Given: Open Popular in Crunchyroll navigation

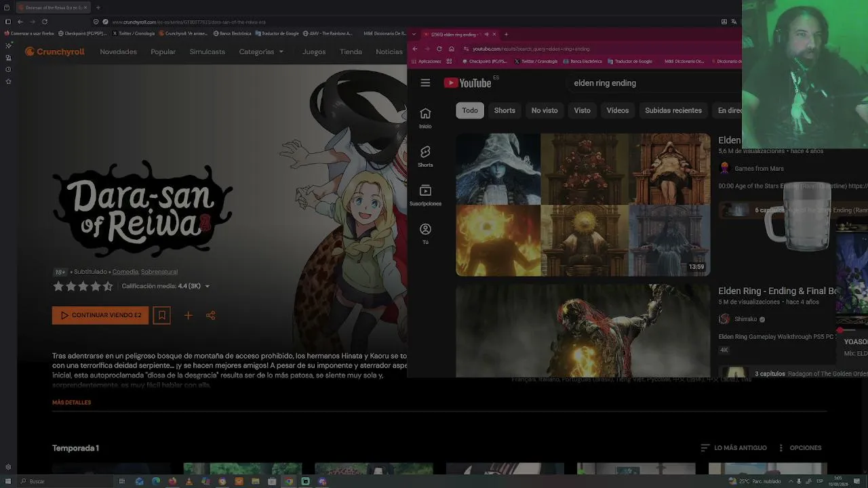Looking at the screenshot, I should 163,52.
